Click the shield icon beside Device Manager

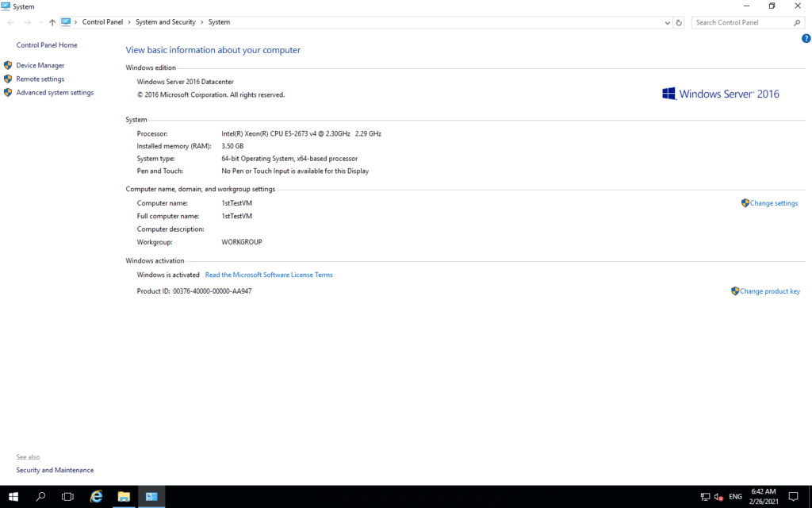[8, 65]
